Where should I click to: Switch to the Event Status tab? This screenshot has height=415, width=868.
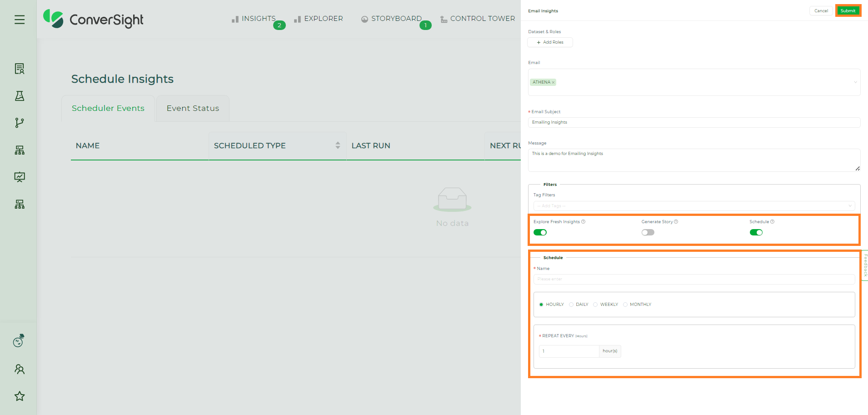pyautogui.click(x=193, y=108)
